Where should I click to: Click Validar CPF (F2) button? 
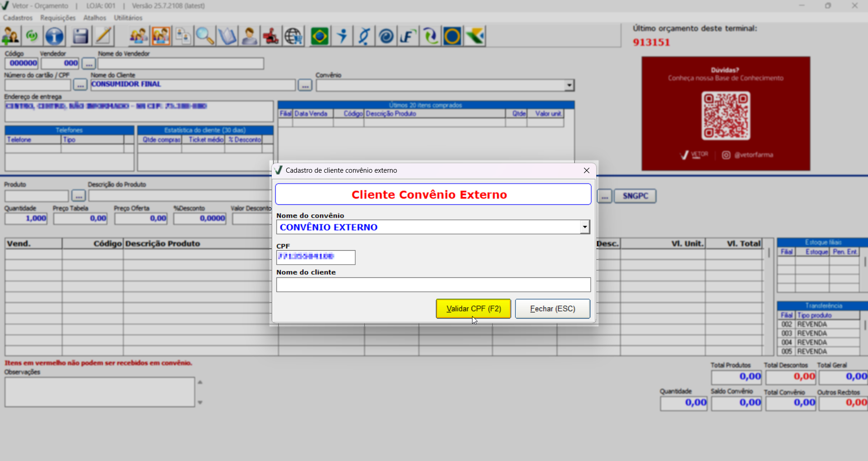473,309
